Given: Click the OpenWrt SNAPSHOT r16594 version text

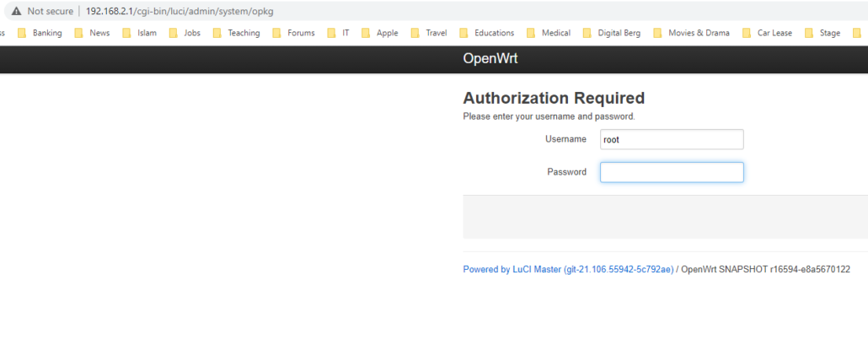Looking at the screenshot, I should tap(765, 269).
